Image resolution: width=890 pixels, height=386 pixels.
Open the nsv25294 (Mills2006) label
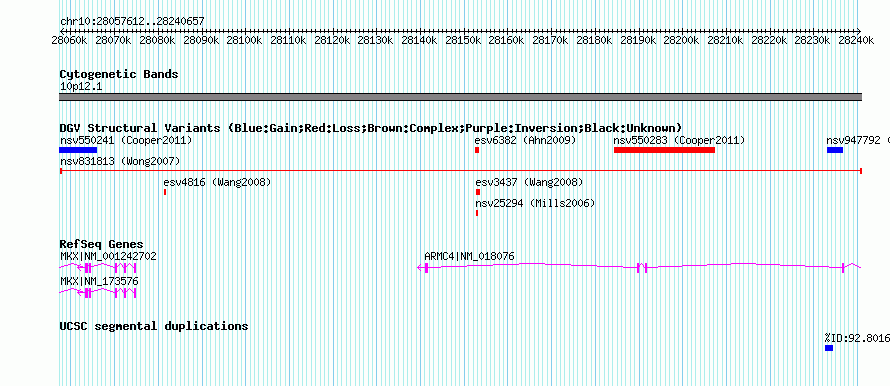click(x=535, y=203)
